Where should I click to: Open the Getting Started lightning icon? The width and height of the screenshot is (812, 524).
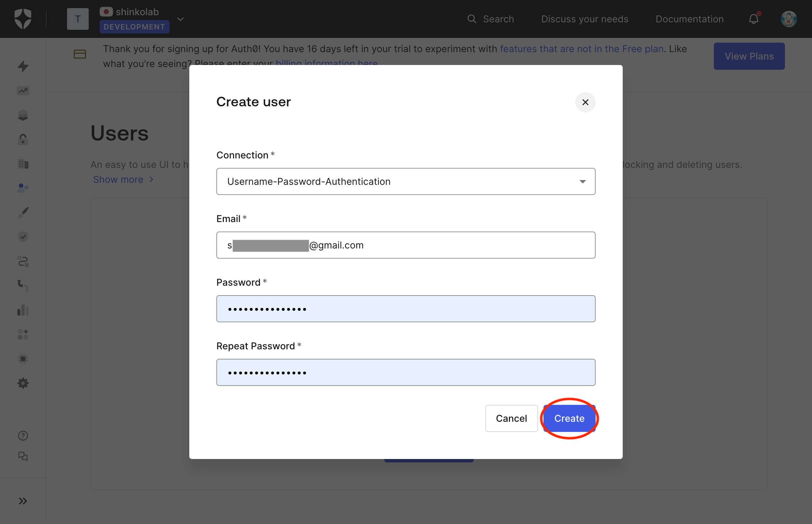23,67
